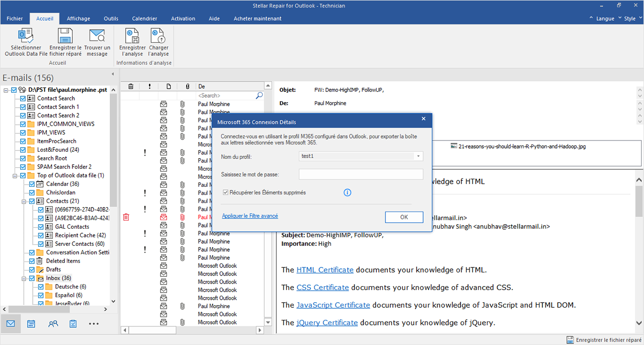
Task: Open the Nom du profil dropdown
Action: point(418,156)
